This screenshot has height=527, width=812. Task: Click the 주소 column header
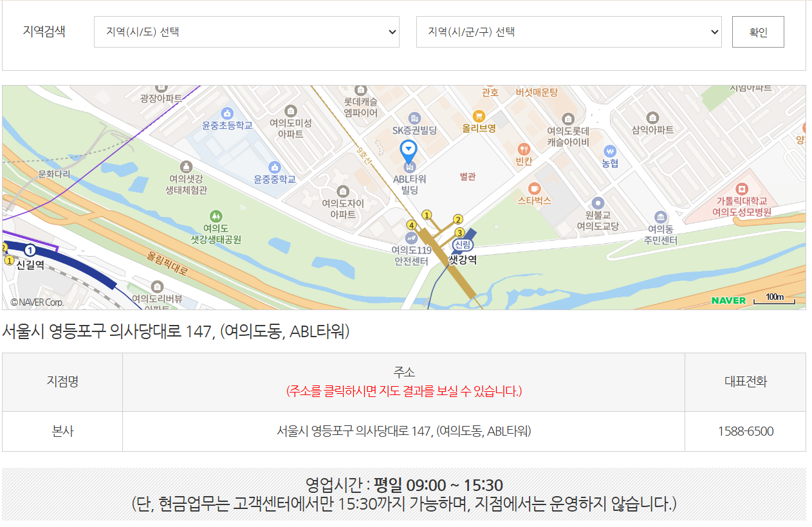[403, 382]
